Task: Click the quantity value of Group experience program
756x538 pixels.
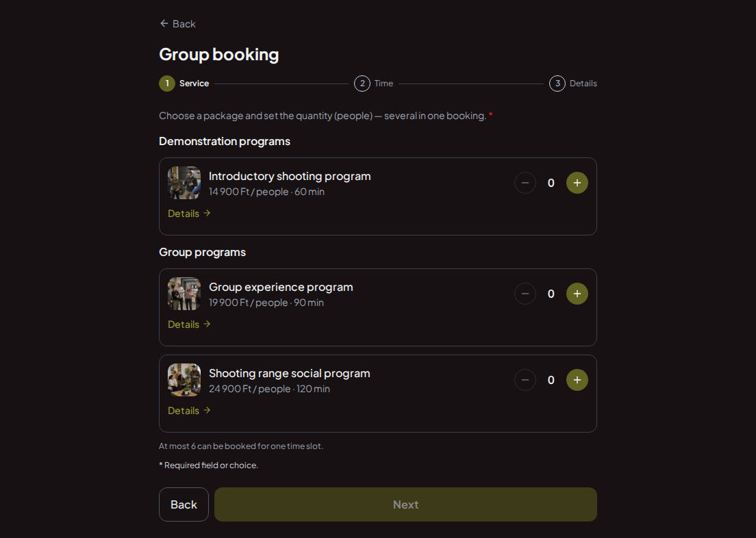Action: point(551,294)
